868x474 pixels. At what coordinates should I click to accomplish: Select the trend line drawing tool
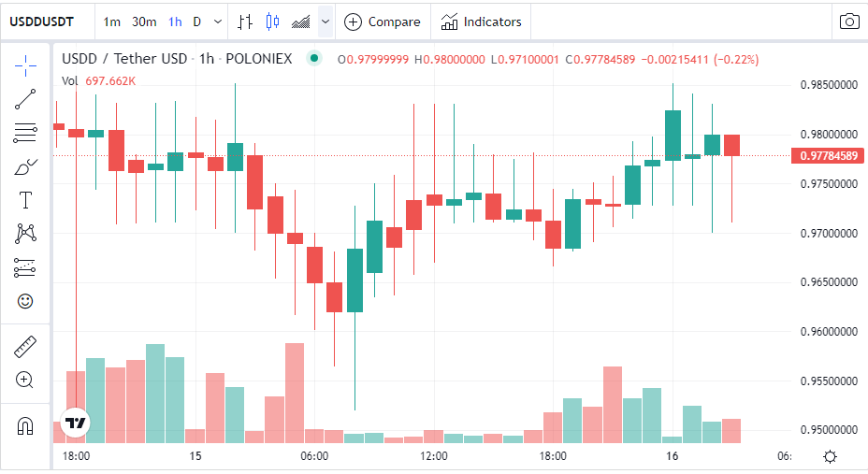25,99
